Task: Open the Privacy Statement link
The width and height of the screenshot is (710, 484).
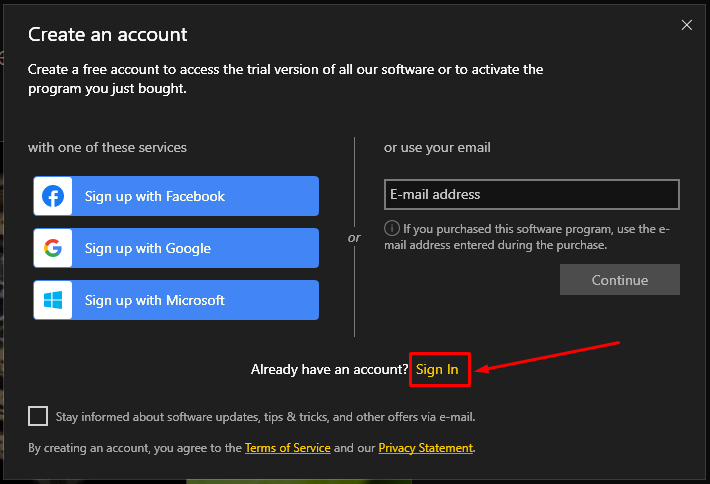Action: [425, 448]
